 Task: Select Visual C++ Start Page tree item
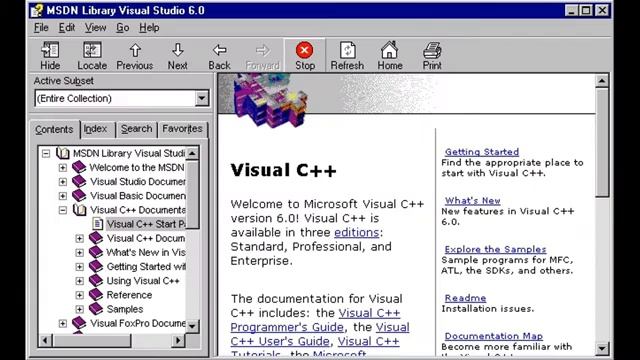pos(146,224)
